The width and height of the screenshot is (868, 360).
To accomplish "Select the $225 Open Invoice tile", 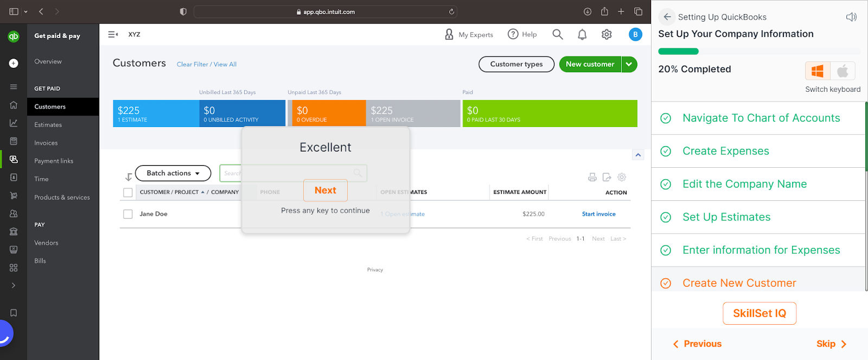I will (x=413, y=113).
